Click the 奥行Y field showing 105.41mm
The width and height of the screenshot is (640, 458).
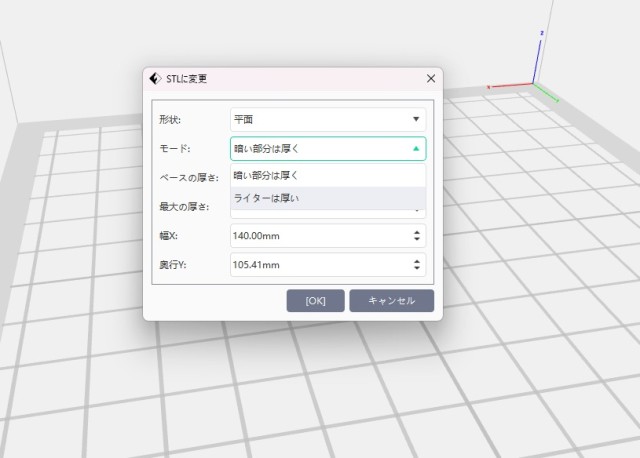click(315, 265)
